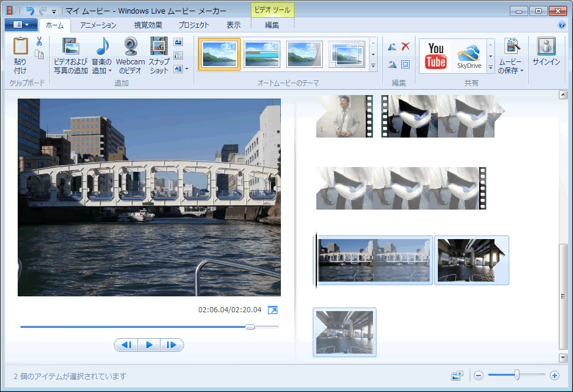Open the Movie Maker application menu button

[21, 25]
